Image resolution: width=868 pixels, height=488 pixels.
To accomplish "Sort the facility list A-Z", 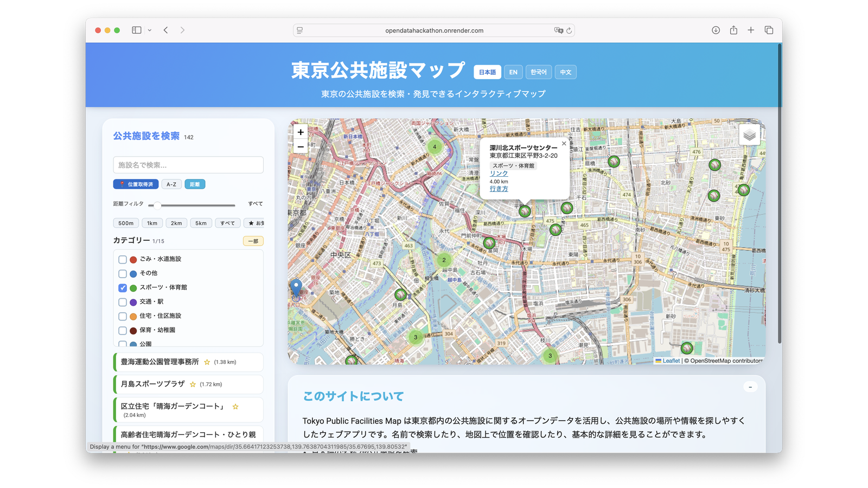I will click(171, 184).
